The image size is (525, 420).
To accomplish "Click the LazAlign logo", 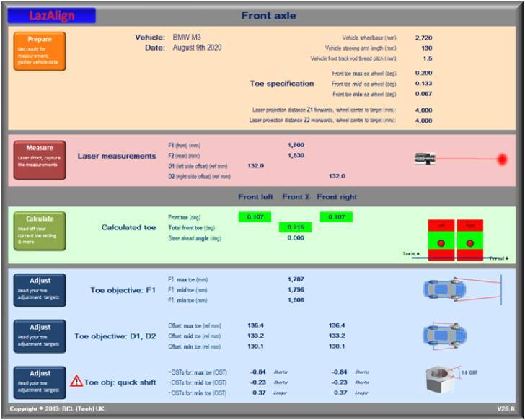I will (x=52, y=15).
